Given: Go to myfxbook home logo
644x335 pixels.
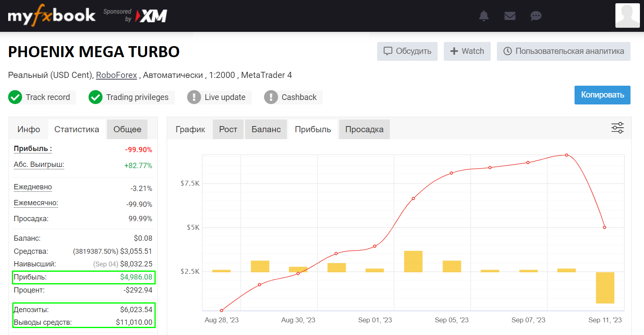Looking at the screenshot, I should coord(51,16).
